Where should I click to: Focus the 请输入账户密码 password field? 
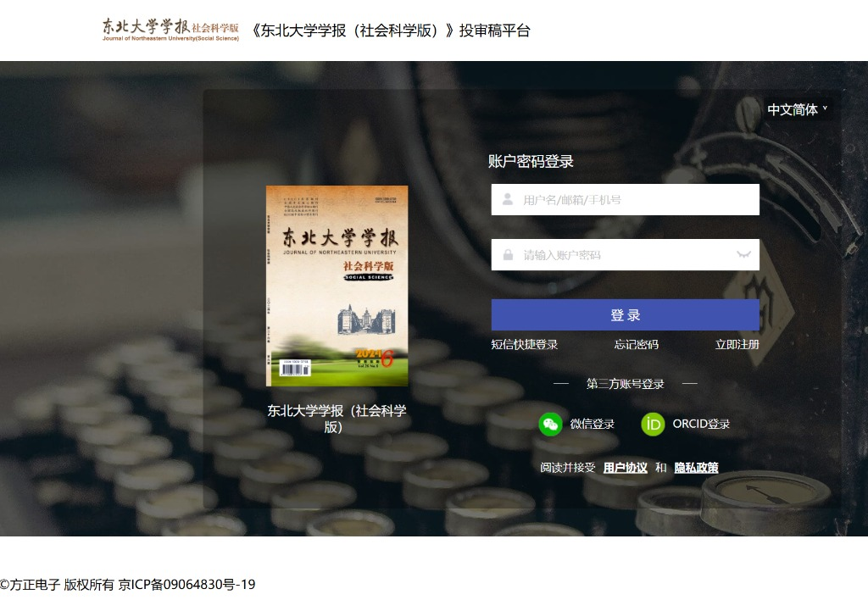(623, 255)
